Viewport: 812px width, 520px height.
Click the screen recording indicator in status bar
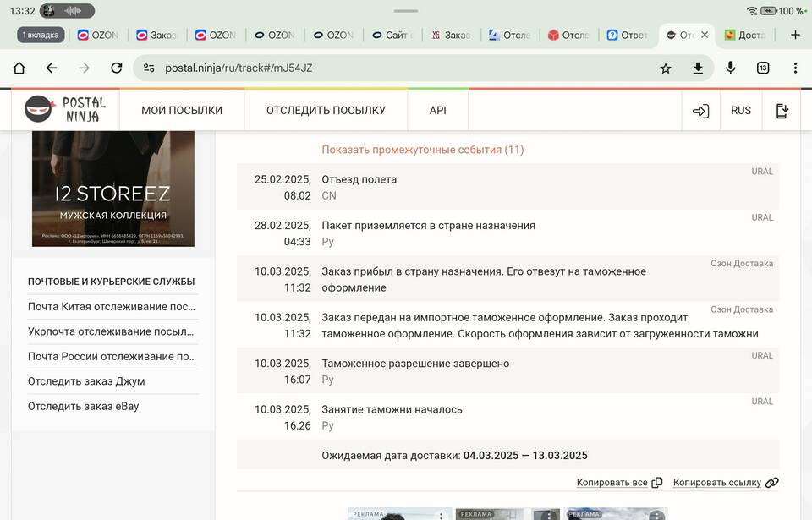coord(68,10)
